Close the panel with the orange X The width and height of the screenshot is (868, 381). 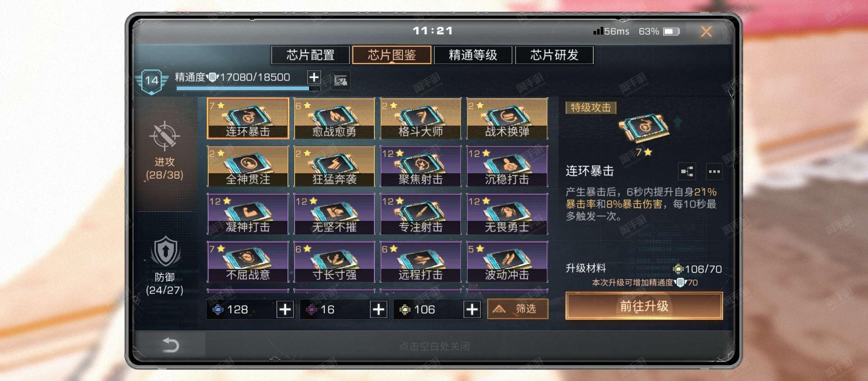pyautogui.click(x=706, y=32)
